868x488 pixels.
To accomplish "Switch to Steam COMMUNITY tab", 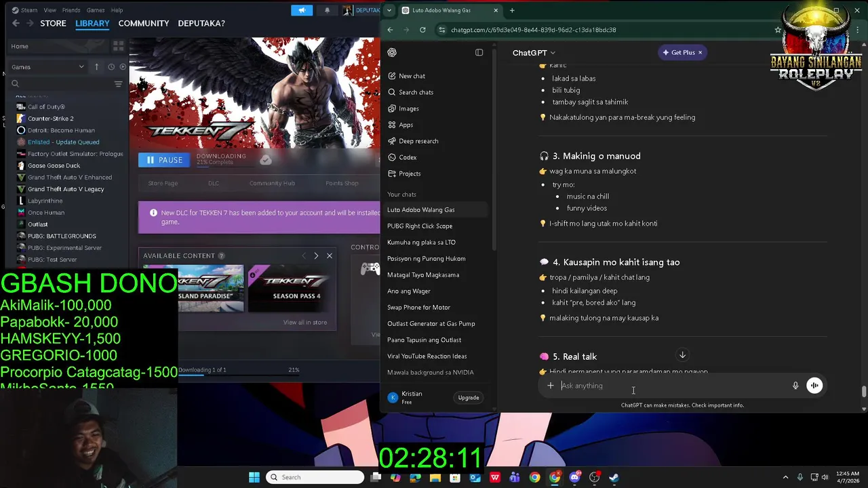I will pyautogui.click(x=144, y=23).
